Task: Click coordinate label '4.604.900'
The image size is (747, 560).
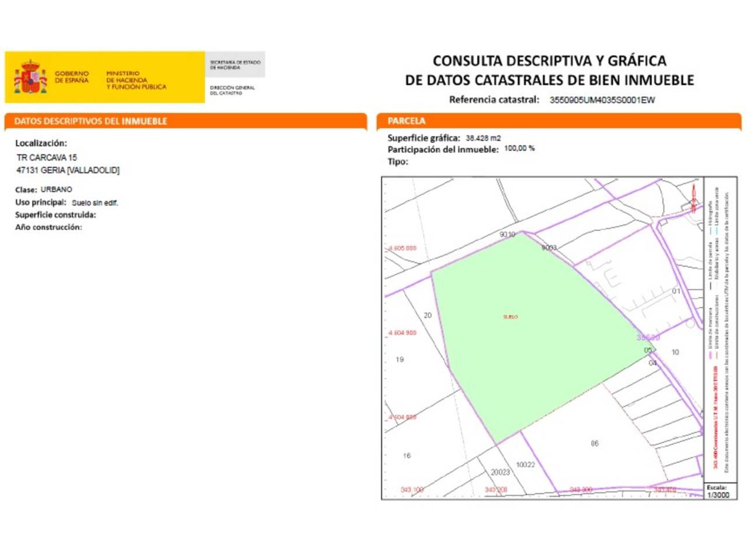Action: point(403,333)
